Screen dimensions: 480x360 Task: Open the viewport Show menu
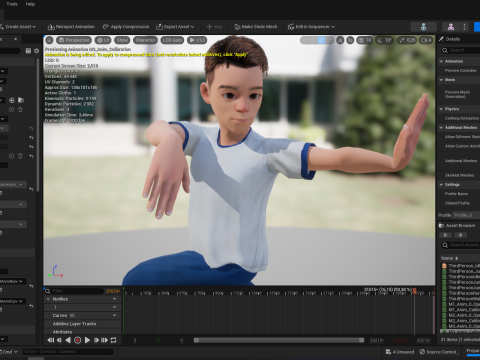(x=122, y=40)
